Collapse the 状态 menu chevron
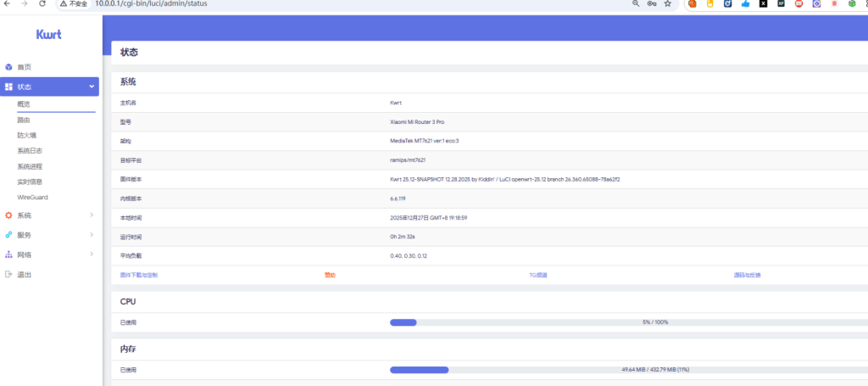The image size is (868, 386). [x=92, y=87]
